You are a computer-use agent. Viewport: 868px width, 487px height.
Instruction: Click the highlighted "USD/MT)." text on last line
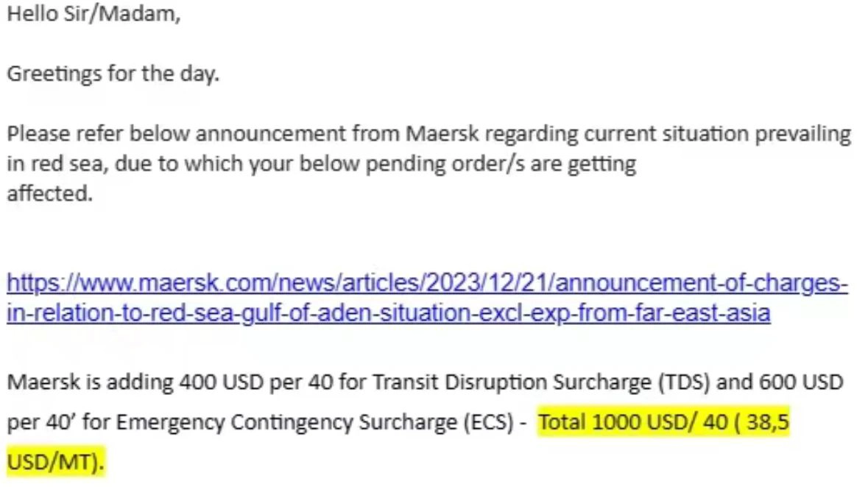coord(54,462)
